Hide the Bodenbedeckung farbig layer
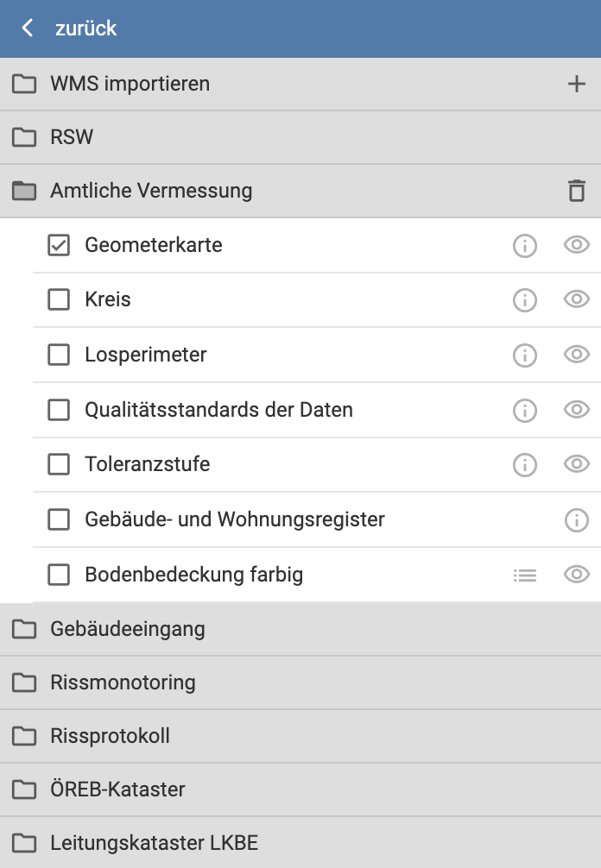 tap(576, 575)
